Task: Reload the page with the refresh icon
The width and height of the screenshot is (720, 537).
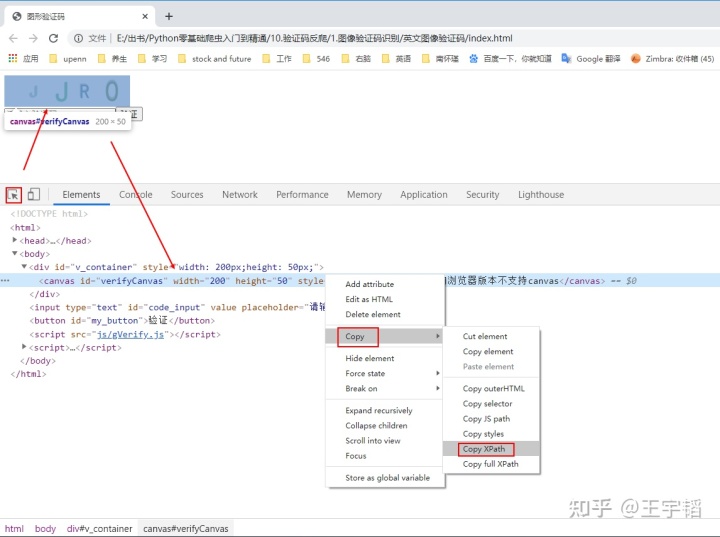Action: point(53,38)
